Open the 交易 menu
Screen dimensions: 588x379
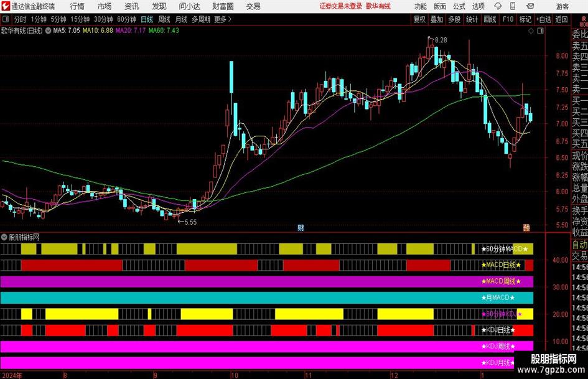(253, 6)
